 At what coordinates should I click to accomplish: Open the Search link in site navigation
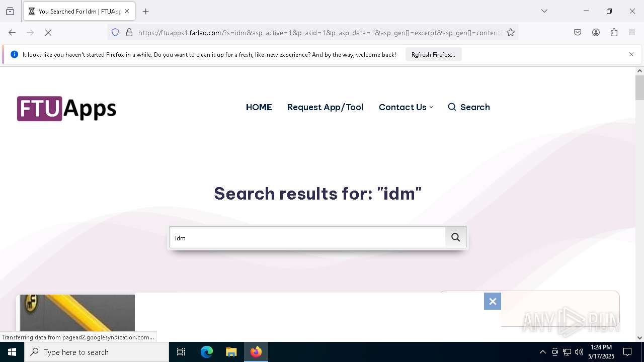pos(469,107)
